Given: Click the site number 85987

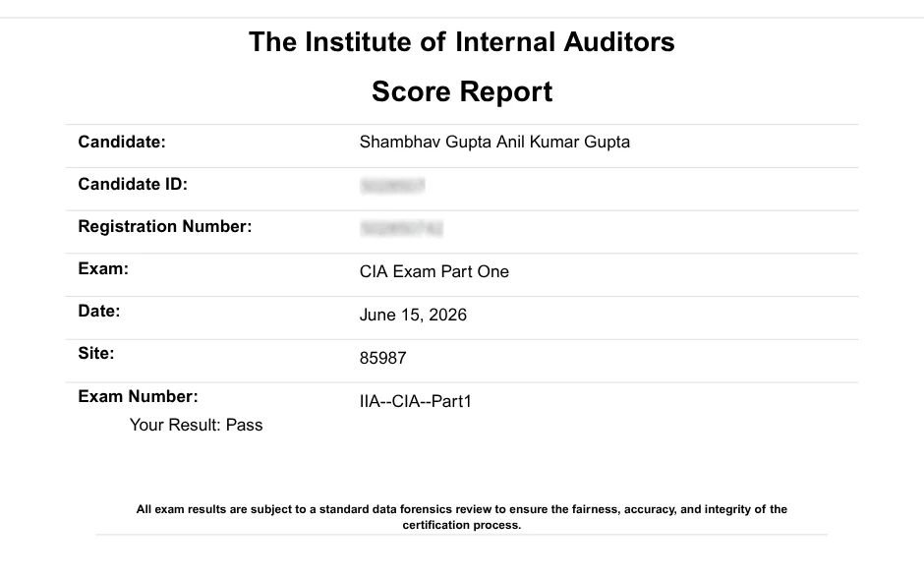Looking at the screenshot, I should pyautogui.click(x=383, y=358).
